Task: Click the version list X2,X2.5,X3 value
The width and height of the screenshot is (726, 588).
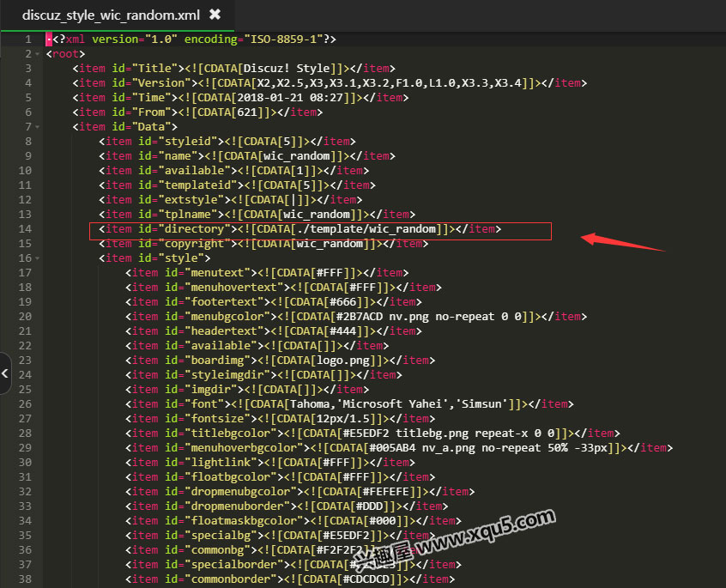Action: [x=386, y=83]
